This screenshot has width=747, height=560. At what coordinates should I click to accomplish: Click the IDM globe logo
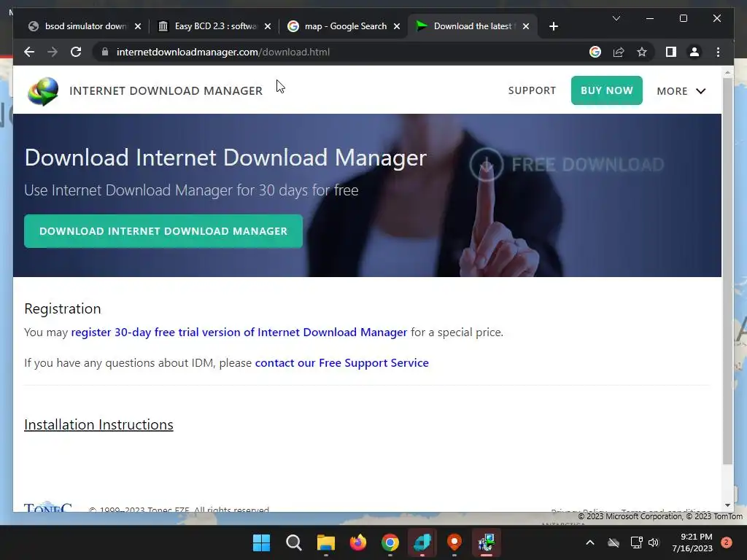(43, 91)
